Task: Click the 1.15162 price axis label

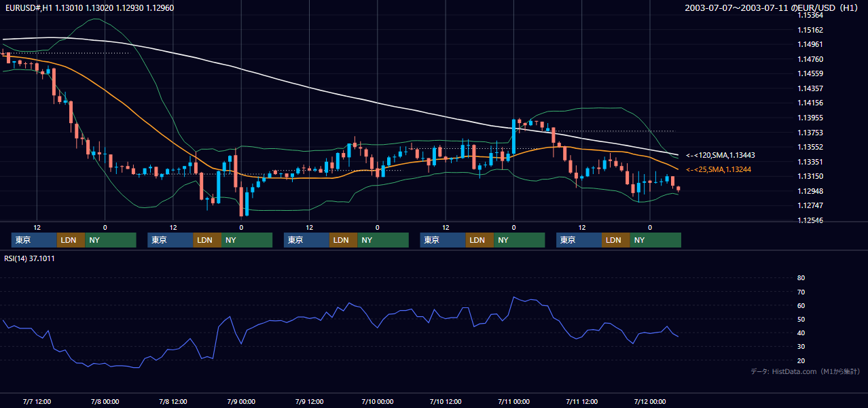Action: [x=810, y=30]
